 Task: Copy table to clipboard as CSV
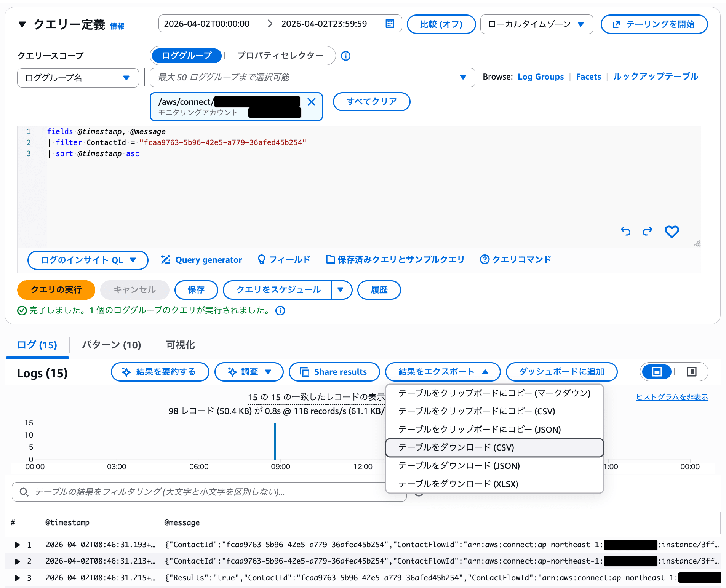pos(494,411)
